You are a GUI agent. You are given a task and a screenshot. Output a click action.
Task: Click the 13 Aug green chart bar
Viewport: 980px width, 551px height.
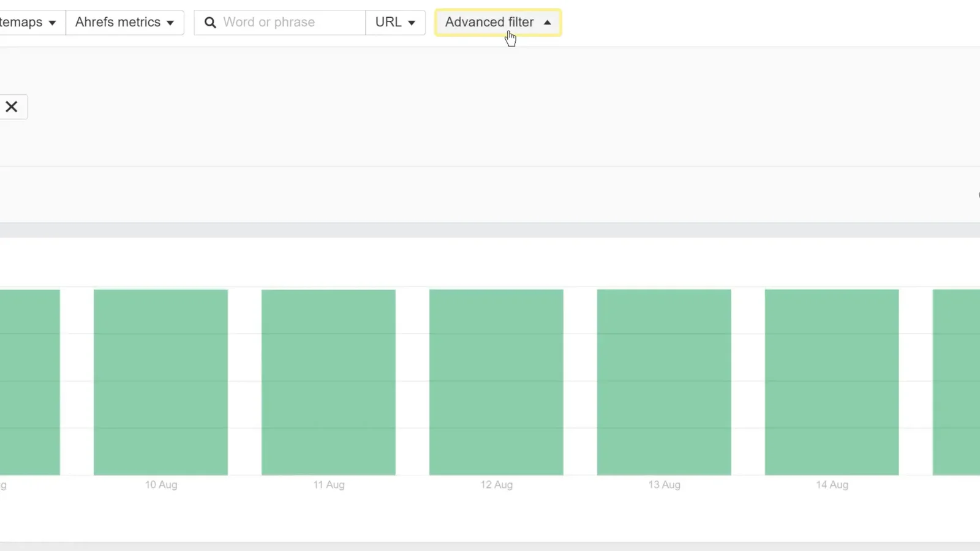[664, 382]
